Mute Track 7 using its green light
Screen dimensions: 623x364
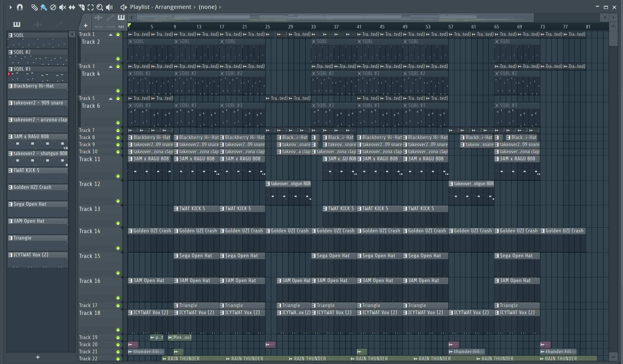click(x=118, y=130)
